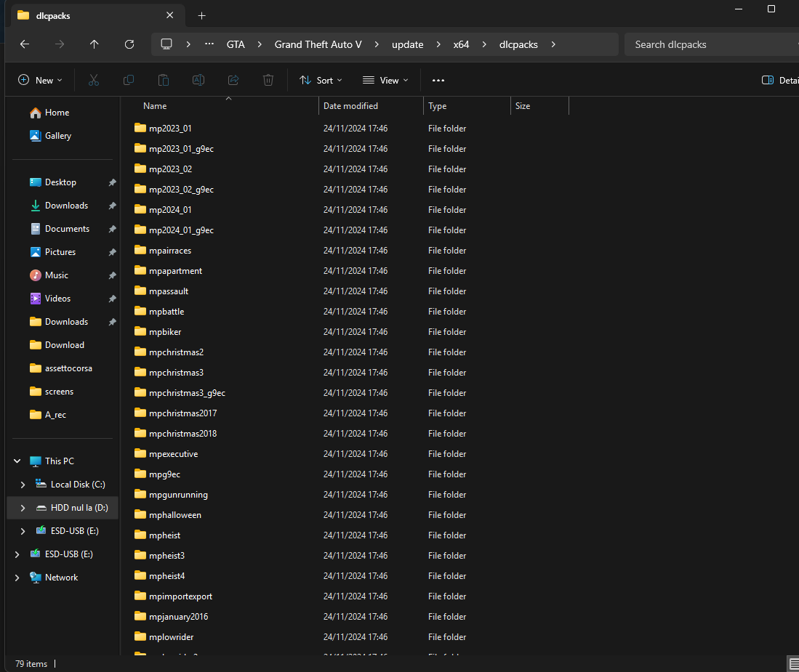Unpin the Desktop quick access pin
This screenshot has width=799, height=672.
pyautogui.click(x=112, y=182)
